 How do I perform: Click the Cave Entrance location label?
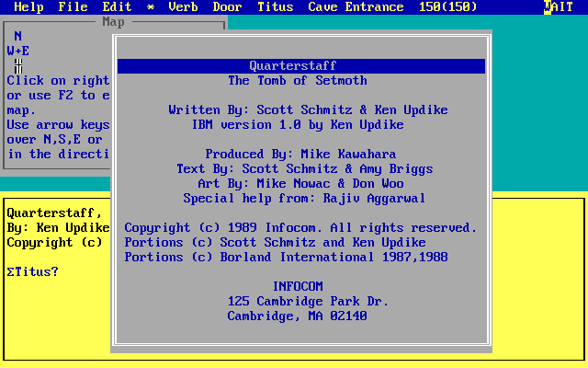356,6
